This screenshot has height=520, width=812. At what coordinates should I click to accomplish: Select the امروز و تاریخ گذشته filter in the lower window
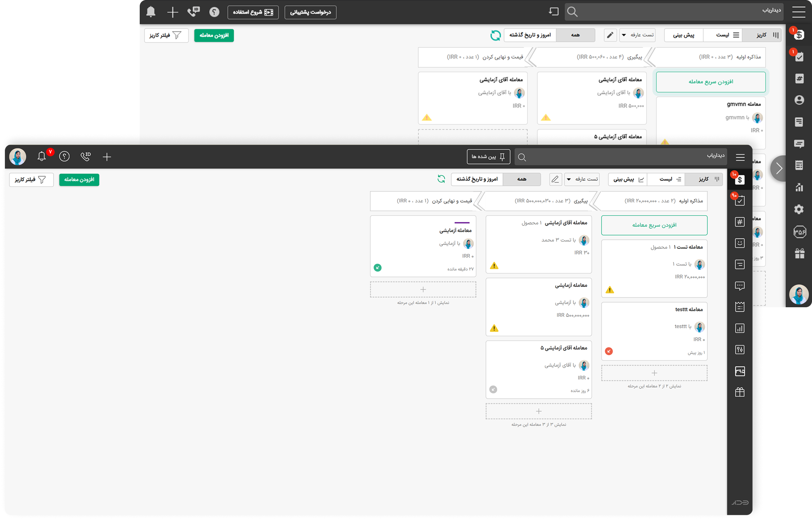pyautogui.click(x=477, y=179)
